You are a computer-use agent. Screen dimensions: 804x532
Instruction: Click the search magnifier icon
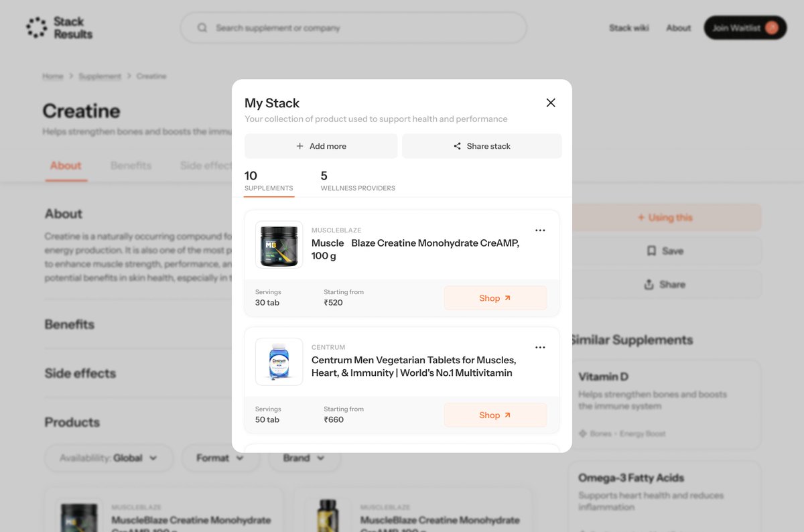[202, 28]
